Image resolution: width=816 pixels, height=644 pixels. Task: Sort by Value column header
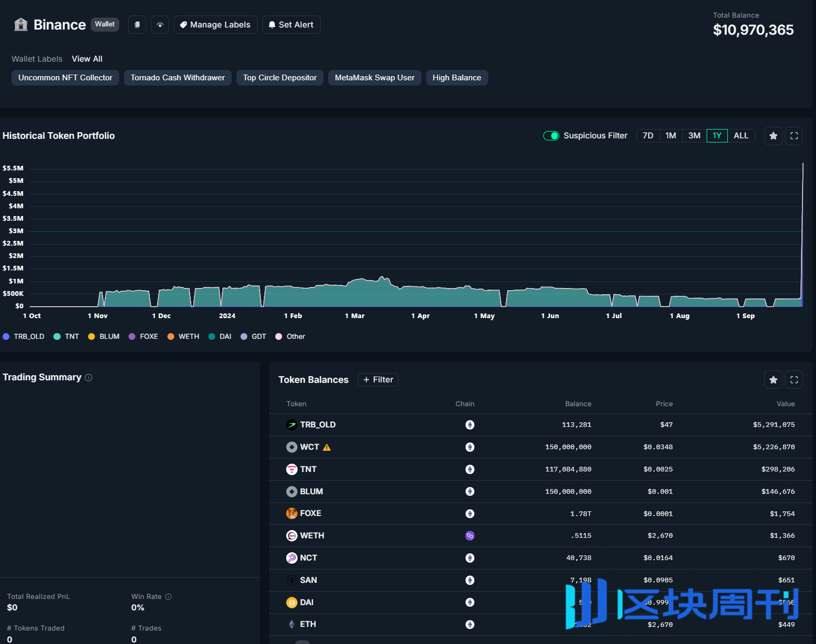tap(785, 404)
